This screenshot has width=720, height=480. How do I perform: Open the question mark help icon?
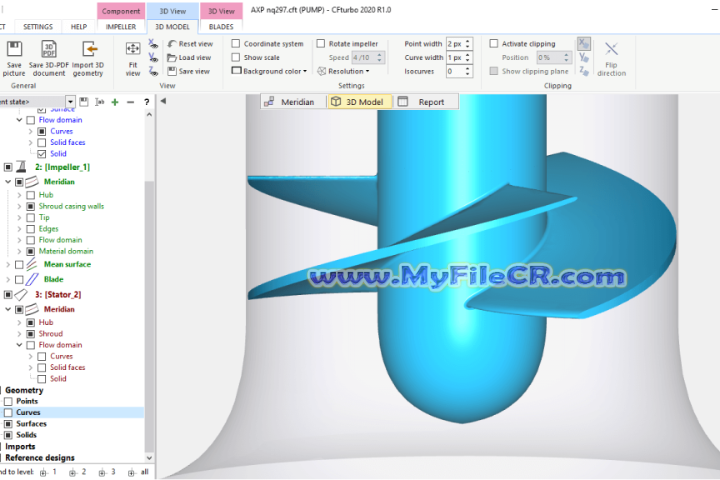point(146,102)
